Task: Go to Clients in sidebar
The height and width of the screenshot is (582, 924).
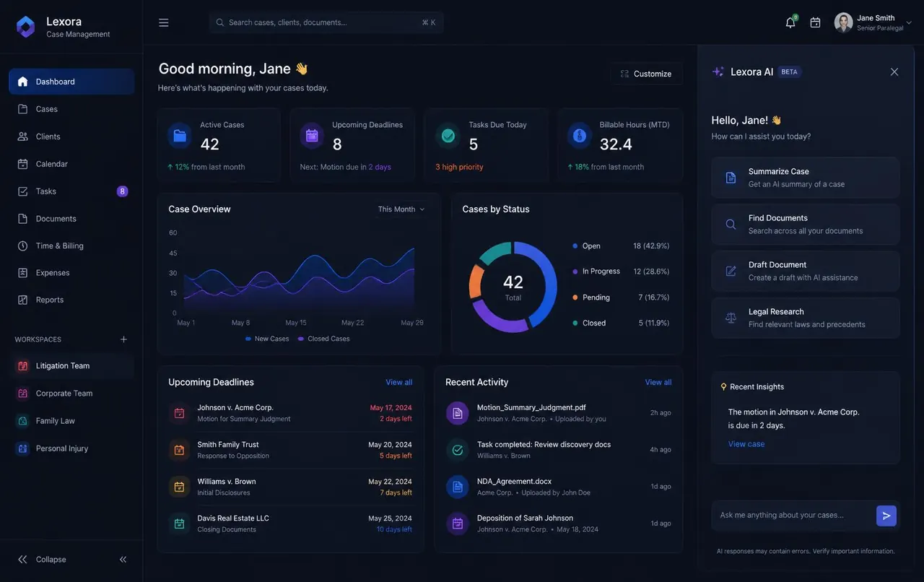Action: pyautogui.click(x=71, y=136)
